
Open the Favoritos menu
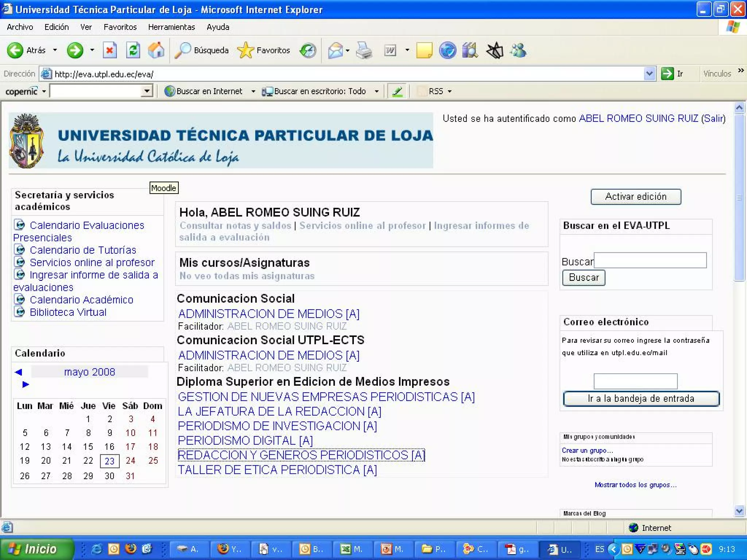(x=120, y=27)
